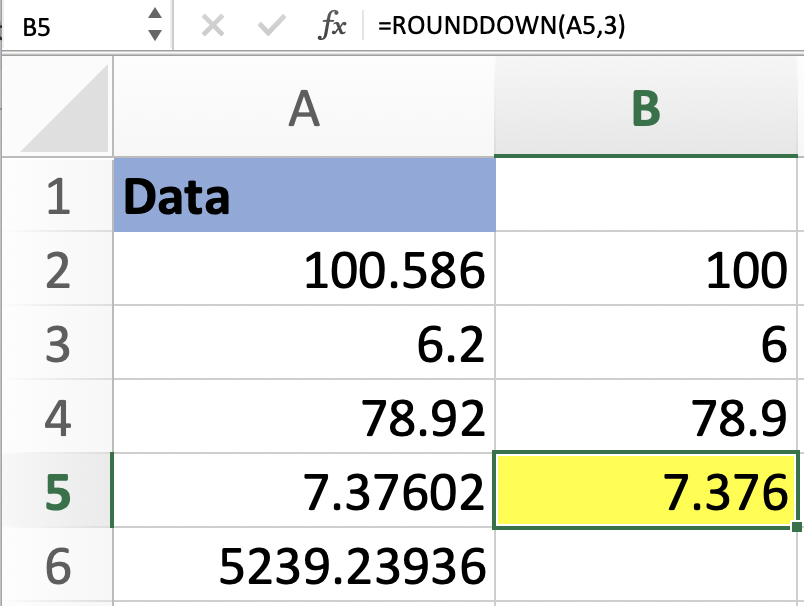
Task: Click inside the Name Box showing B5
Action: click(70, 26)
